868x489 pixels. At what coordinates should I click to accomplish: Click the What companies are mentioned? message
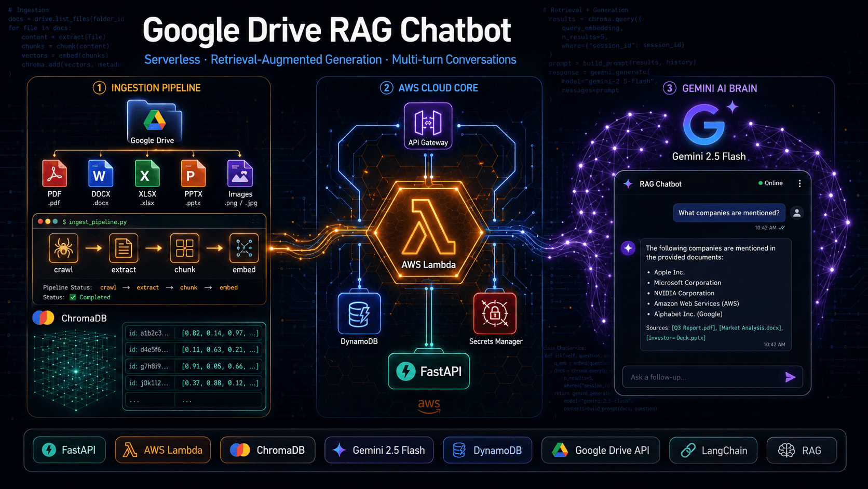729,213
